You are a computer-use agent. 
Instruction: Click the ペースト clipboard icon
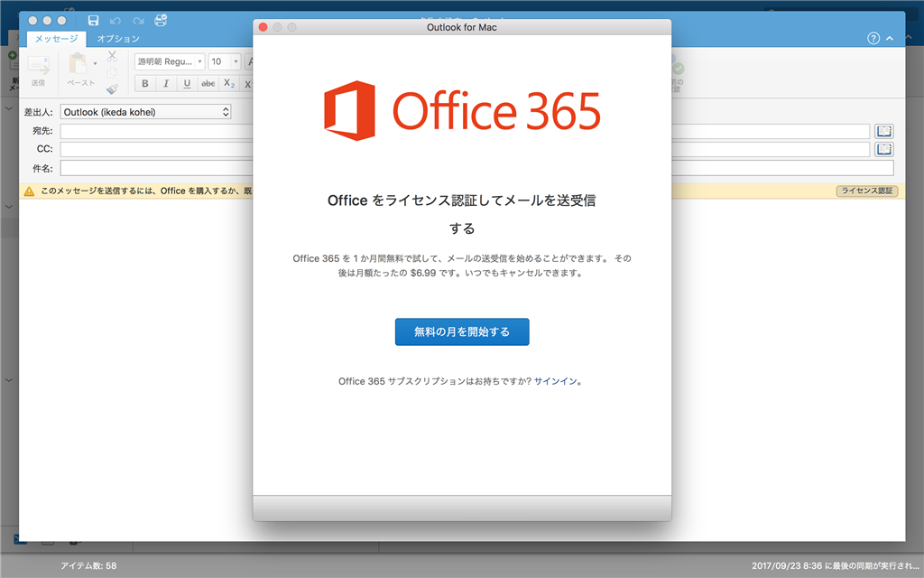tap(78, 63)
